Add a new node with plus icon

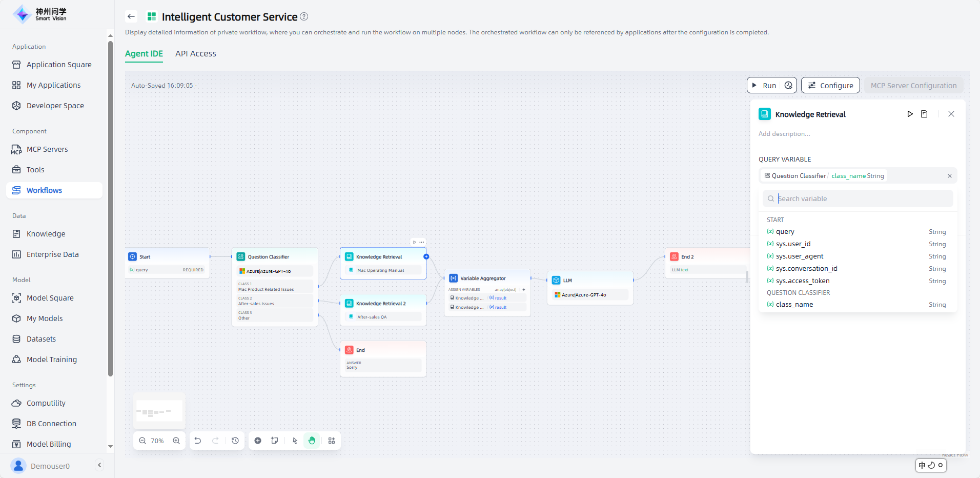258,441
